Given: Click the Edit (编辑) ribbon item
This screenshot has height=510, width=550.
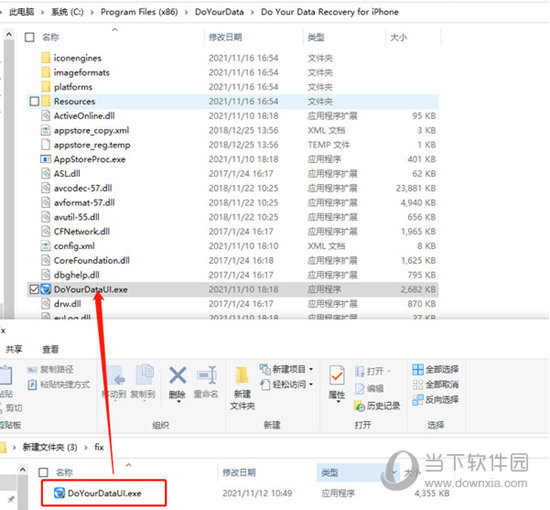Looking at the screenshot, I should pos(369,389).
